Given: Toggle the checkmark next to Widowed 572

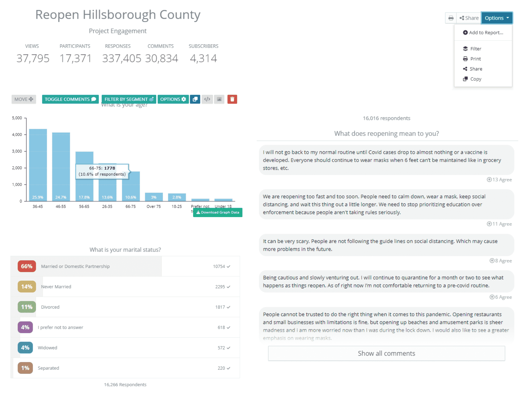Looking at the screenshot, I should point(228,347).
